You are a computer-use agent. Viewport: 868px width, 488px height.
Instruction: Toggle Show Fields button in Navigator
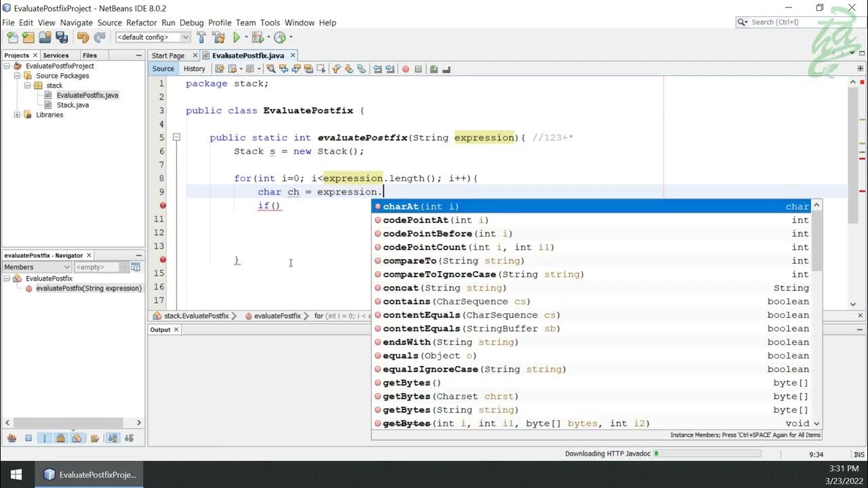(28, 439)
